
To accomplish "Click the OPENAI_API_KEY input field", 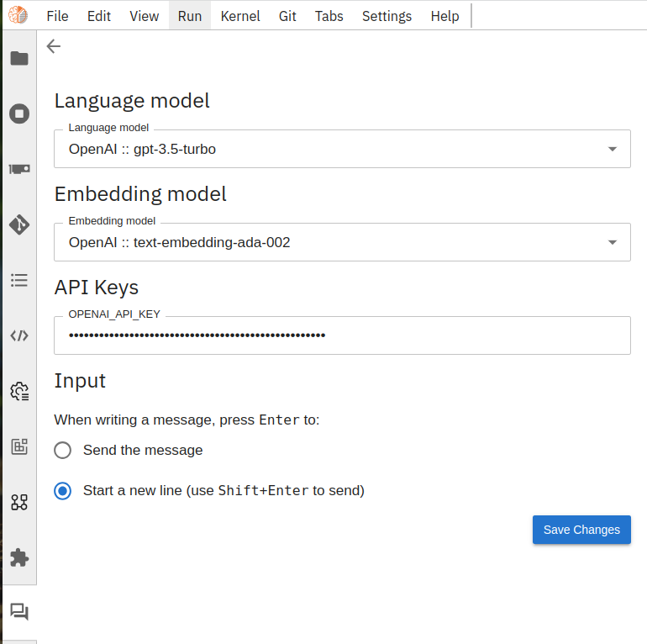I will point(342,335).
